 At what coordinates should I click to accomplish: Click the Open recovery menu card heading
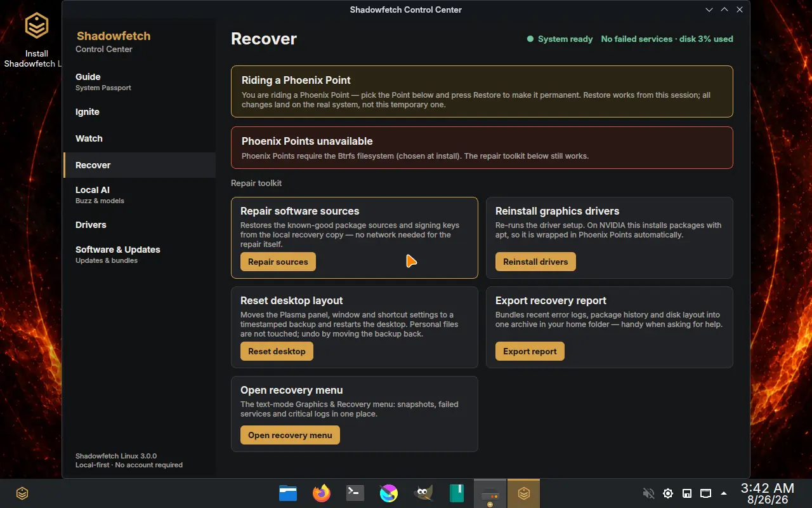click(292, 390)
